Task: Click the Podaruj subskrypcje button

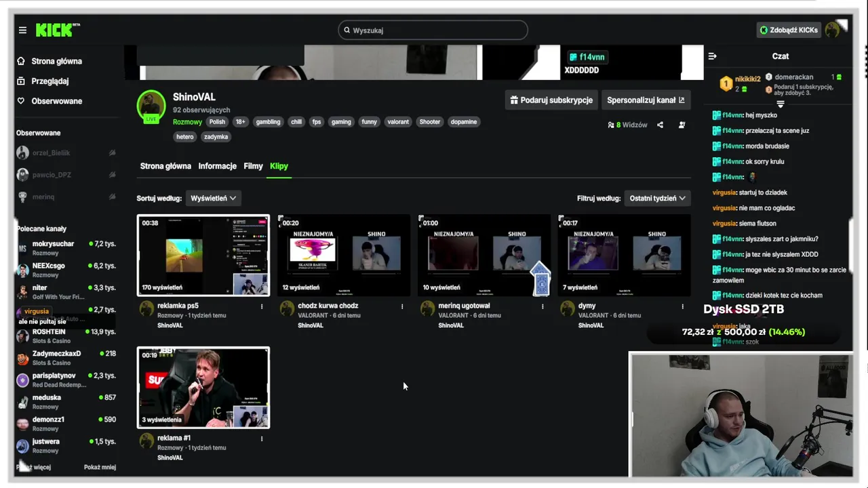Action: coord(551,100)
